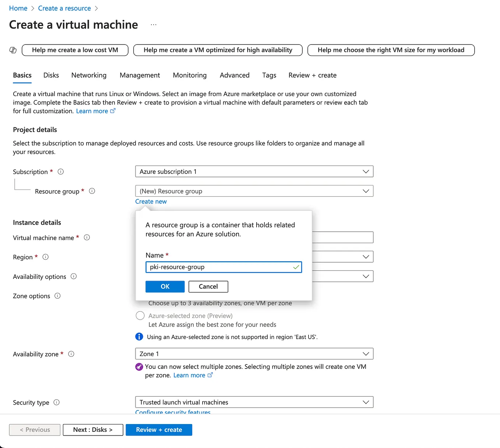
Task: Click the announcement icon before the multiple zones note
Action: point(139,367)
